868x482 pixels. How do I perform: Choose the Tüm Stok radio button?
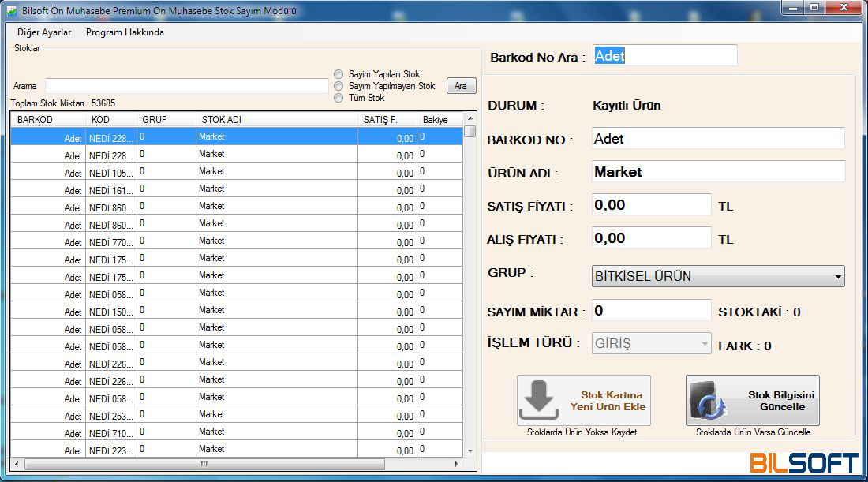(339, 98)
